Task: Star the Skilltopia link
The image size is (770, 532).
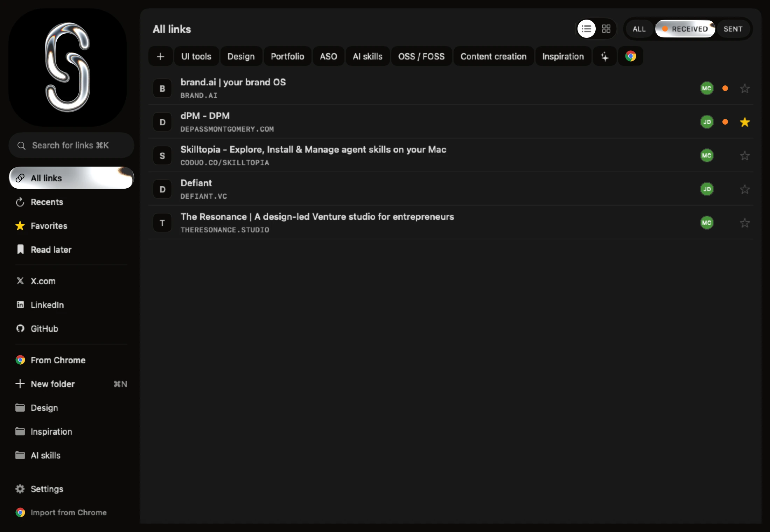Action: tap(745, 155)
